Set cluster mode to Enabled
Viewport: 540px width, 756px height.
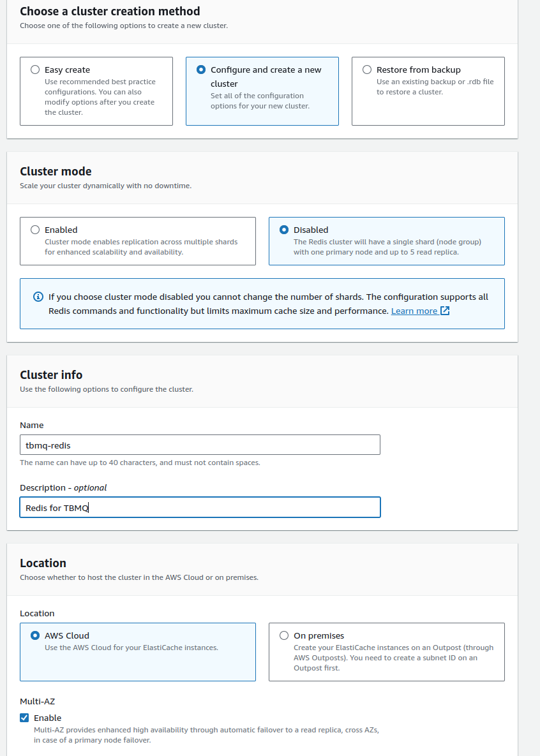pyautogui.click(x=35, y=230)
